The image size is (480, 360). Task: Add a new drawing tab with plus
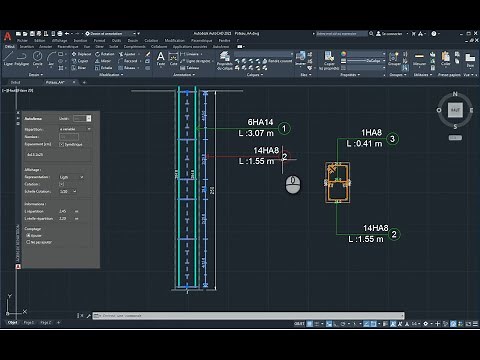pos(84,82)
